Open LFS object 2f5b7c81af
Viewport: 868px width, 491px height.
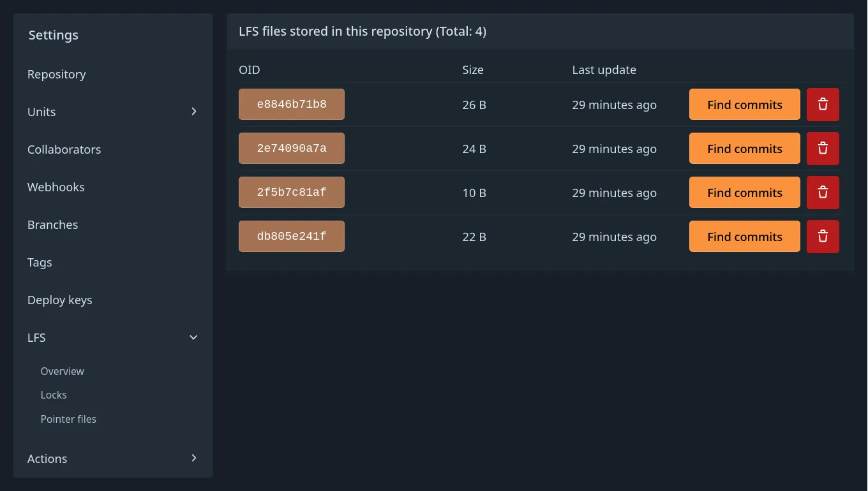pyautogui.click(x=292, y=192)
